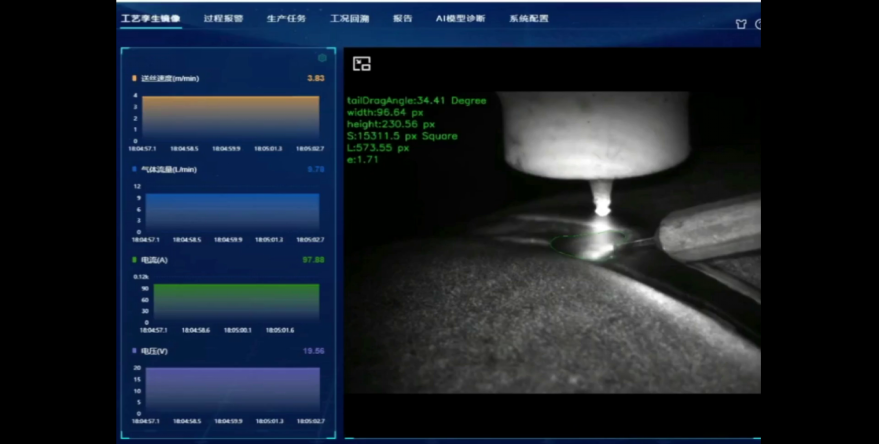Click the partially visible icon beside the shirt

[x=758, y=24]
